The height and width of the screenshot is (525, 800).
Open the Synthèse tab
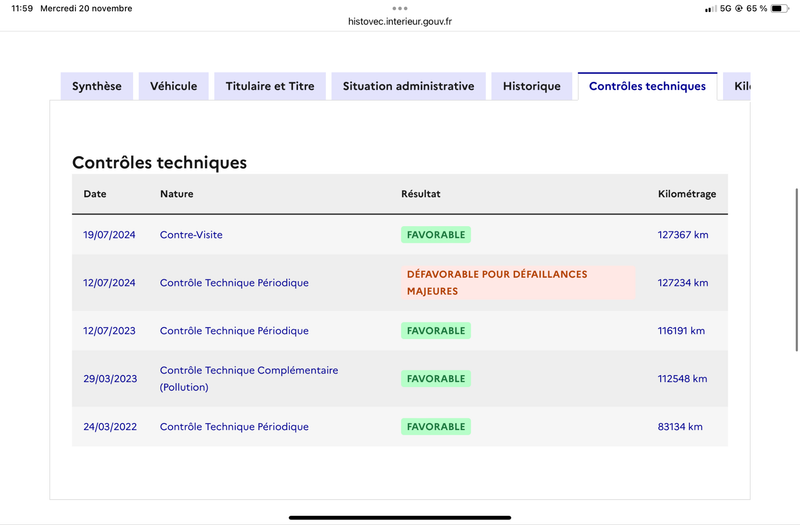[97, 86]
